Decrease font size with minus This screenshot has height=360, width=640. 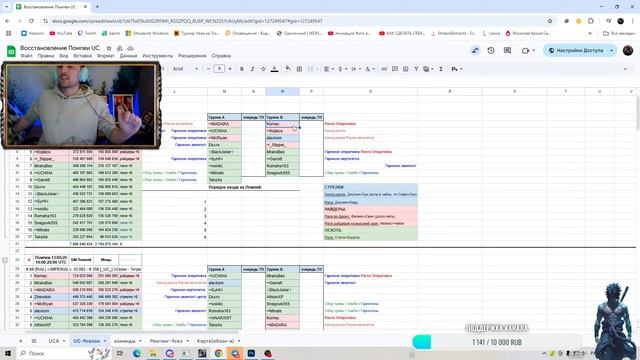point(209,69)
